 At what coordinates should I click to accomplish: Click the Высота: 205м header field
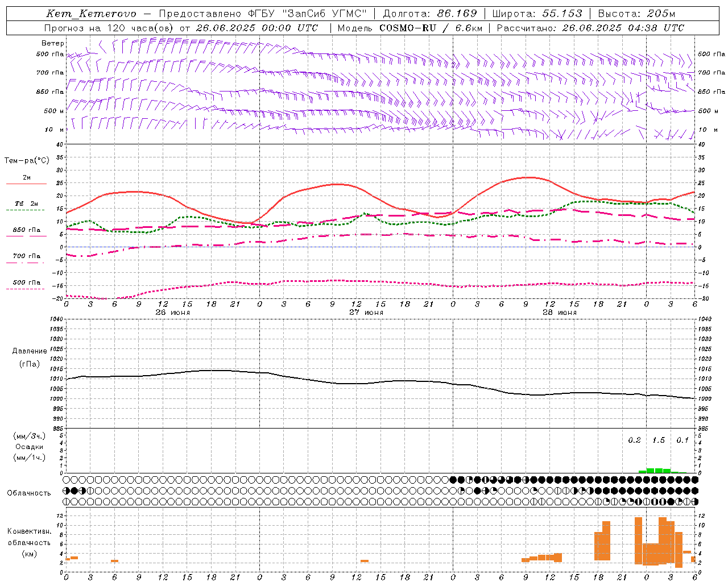636,14
